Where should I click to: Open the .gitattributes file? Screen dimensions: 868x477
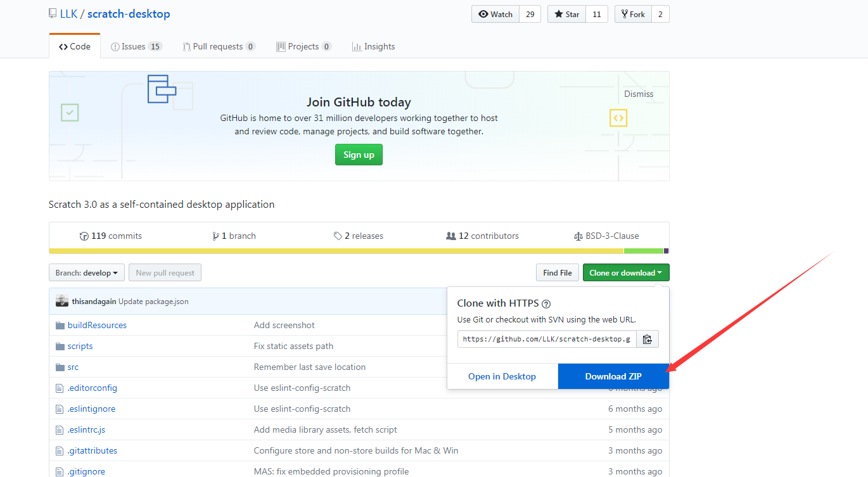[x=93, y=450]
